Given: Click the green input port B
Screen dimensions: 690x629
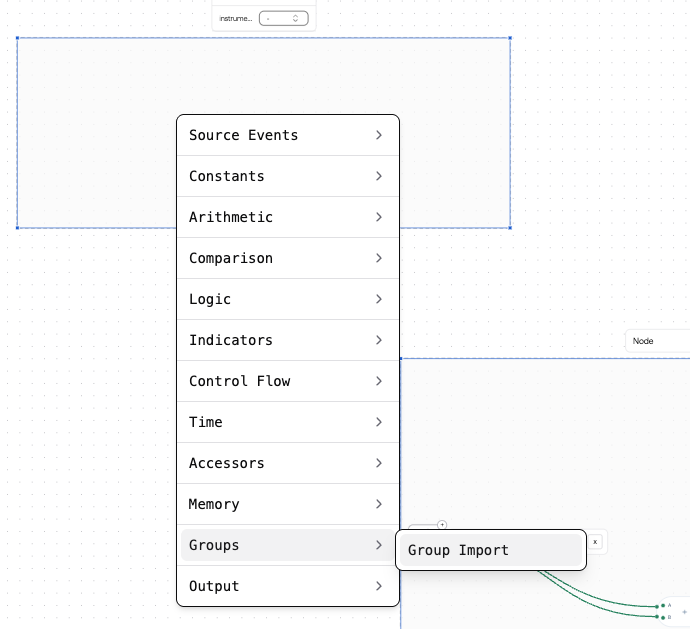Looking at the screenshot, I should (x=663, y=618).
